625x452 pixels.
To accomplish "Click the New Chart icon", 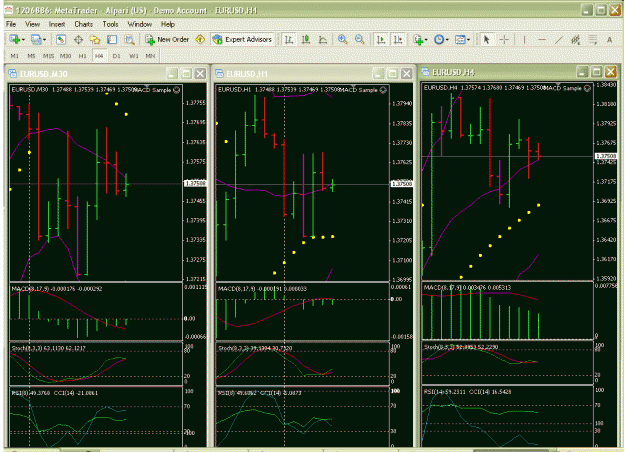I will coord(15,39).
